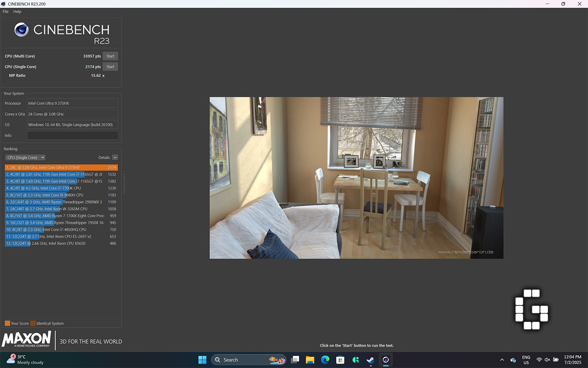Click the Info input field
Screen dimensions: 588x368
pyautogui.click(x=73, y=135)
